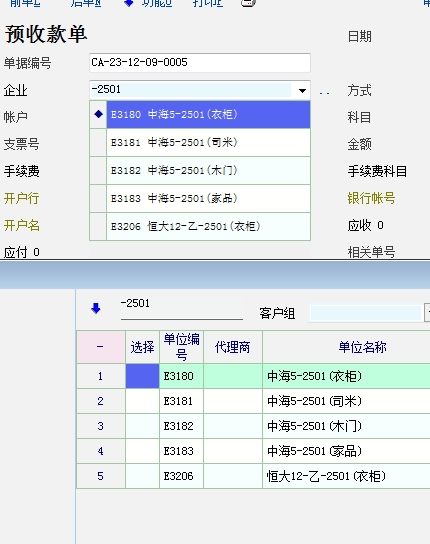
Task: Open the 前单 menu item
Action: (25, 3)
